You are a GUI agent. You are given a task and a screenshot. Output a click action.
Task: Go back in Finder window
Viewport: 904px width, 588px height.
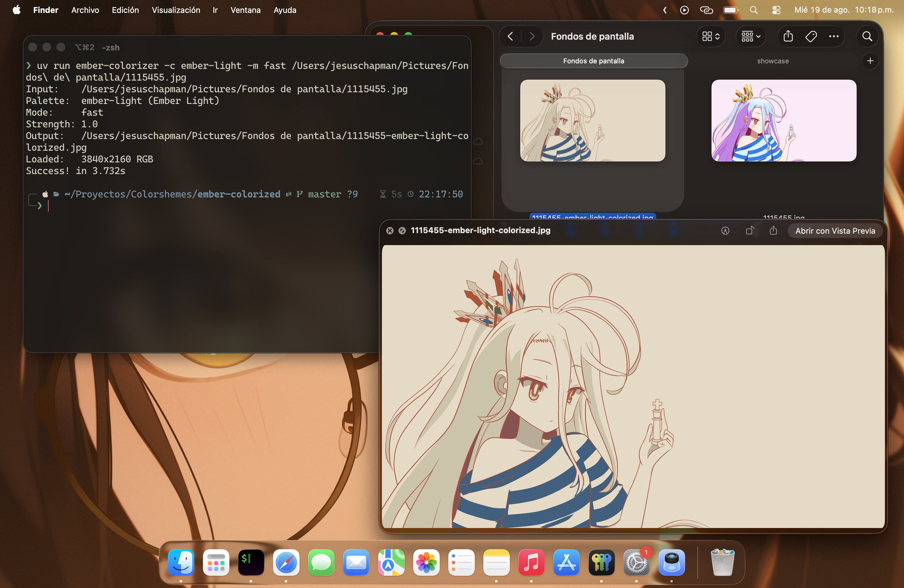click(x=510, y=37)
